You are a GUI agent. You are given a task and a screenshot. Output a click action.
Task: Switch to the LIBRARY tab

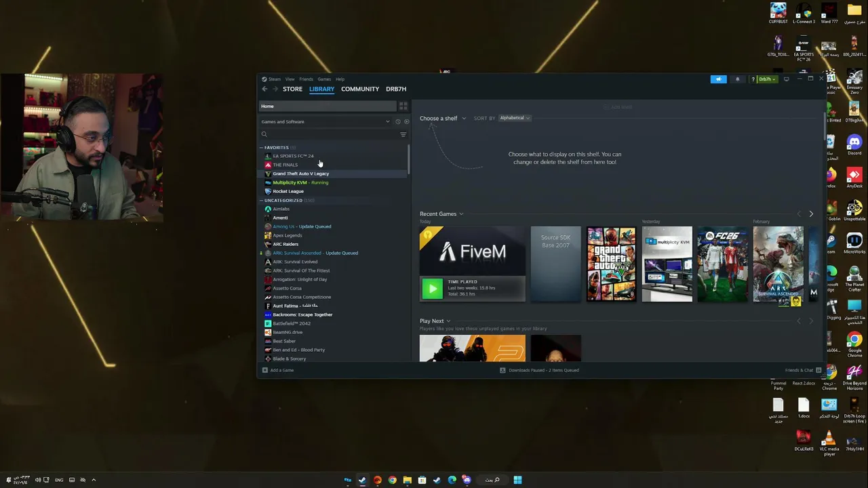[321, 89]
